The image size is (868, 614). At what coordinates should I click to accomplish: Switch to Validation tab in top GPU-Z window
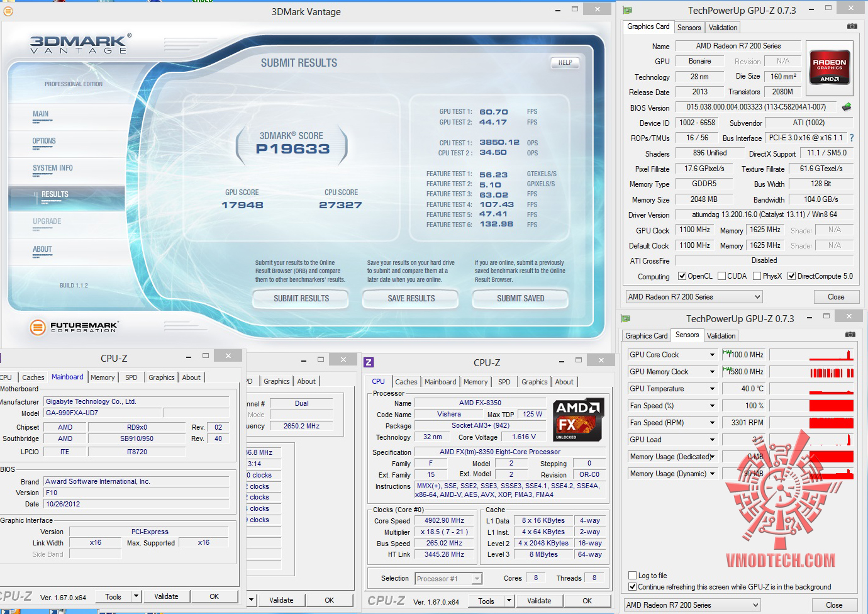coord(723,28)
